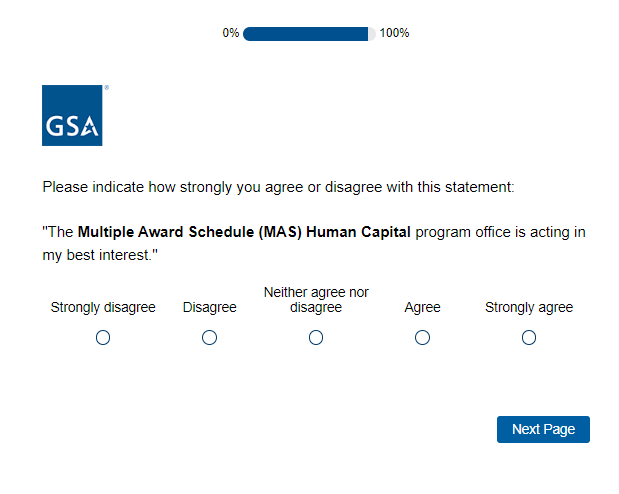Click the bold "Multiple Award Schedule (MAS) Human Capital" text
This screenshot has height=494, width=619.
(x=244, y=232)
